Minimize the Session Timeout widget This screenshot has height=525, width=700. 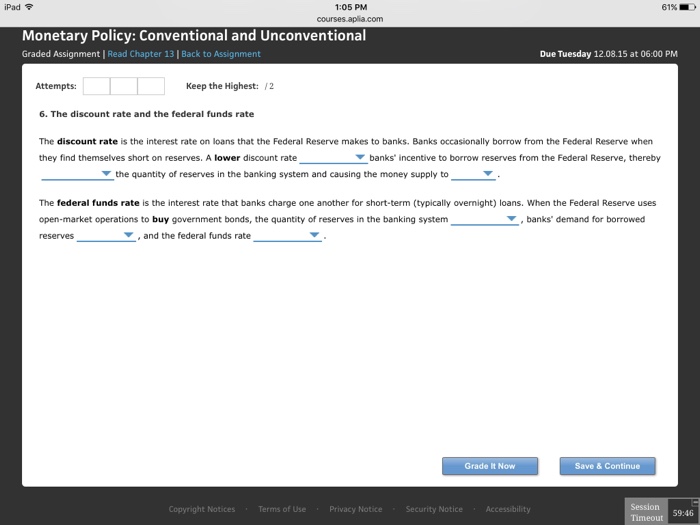tap(694, 502)
